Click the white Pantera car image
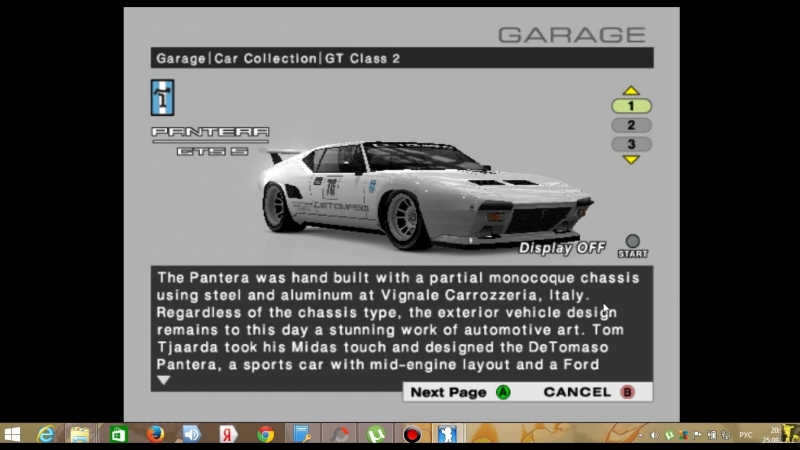 pyautogui.click(x=426, y=194)
